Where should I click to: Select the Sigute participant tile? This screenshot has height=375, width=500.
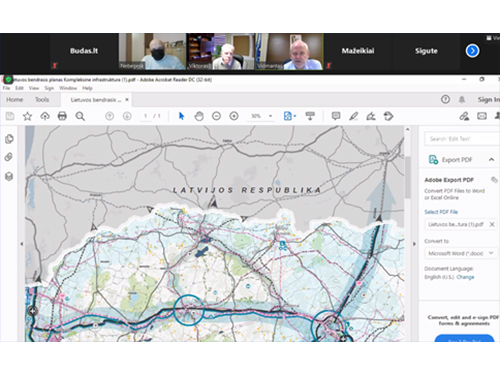click(426, 51)
